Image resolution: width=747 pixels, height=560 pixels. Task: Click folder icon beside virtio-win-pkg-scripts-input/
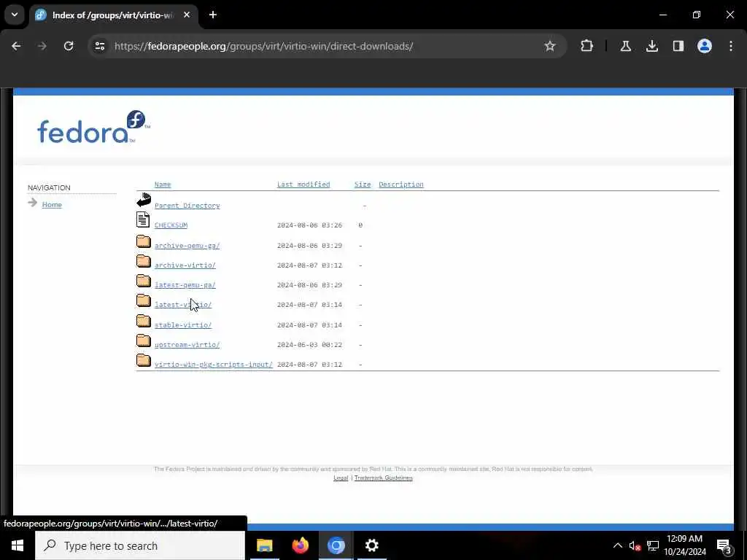pos(144,360)
